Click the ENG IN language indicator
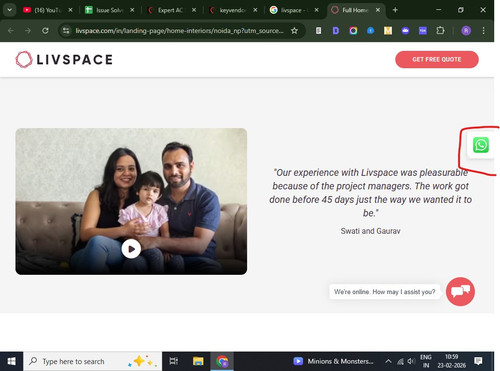Viewport: 500px width, 371px height. pyautogui.click(x=426, y=361)
